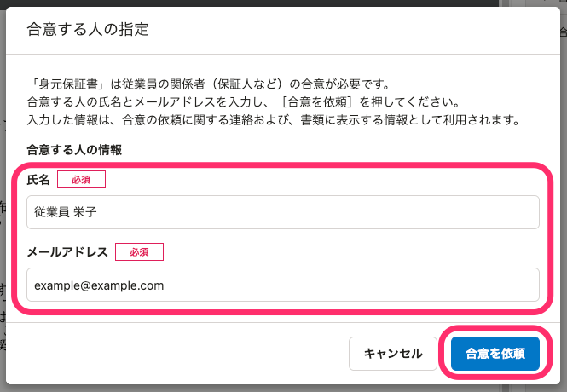567x392 pixels.
Task: Click the メールアドレス field label
Action: click(x=67, y=252)
